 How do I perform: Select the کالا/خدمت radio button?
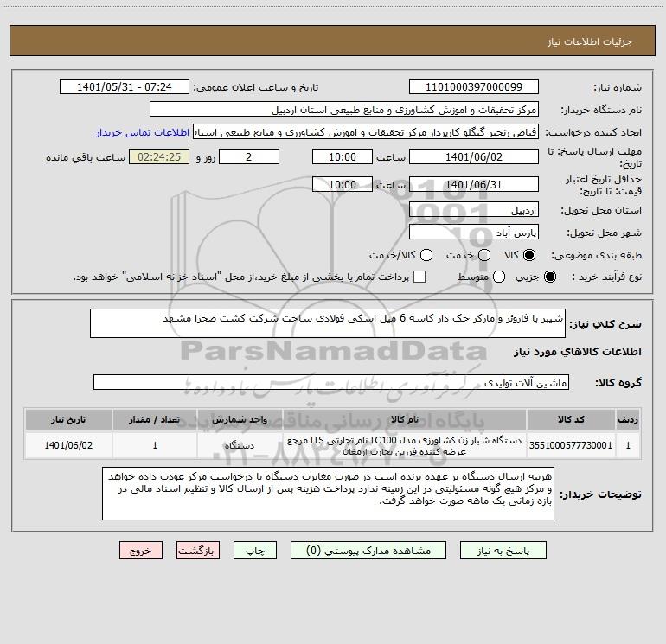point(426,255)
